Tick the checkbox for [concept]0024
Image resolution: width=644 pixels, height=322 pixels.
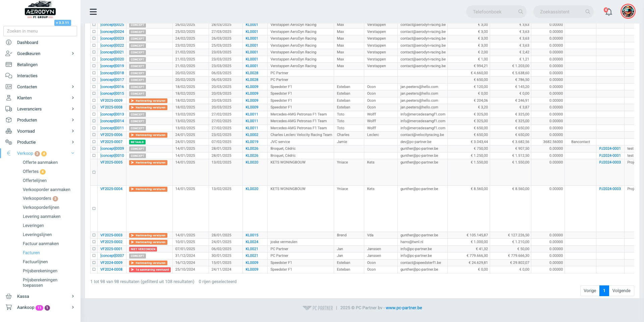[94, 32]
